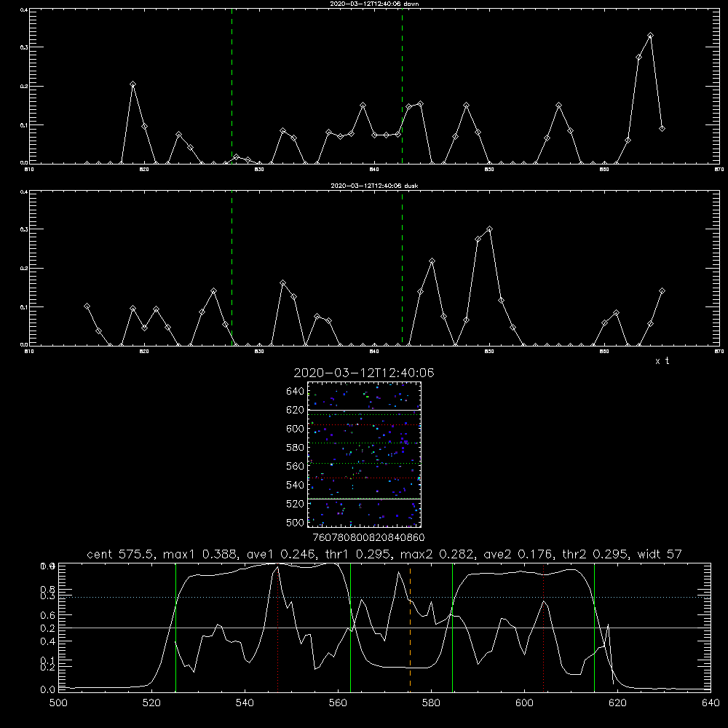
Task: Click x-axis label 840 on dusk plot
Action: [375, 352]
